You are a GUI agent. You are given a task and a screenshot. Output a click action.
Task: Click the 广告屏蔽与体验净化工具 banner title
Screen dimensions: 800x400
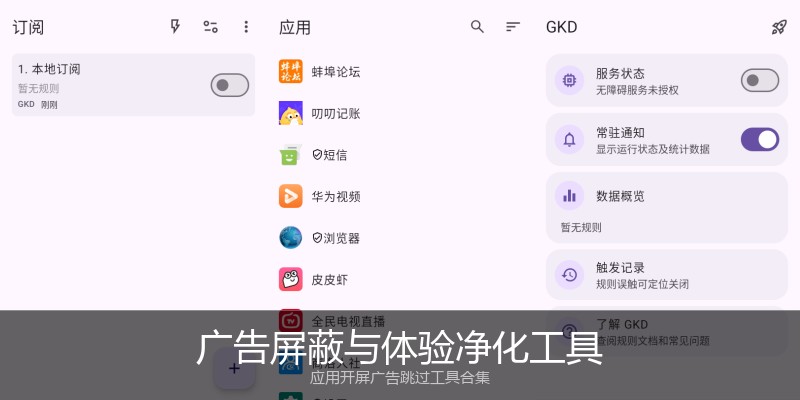[399, 348]
